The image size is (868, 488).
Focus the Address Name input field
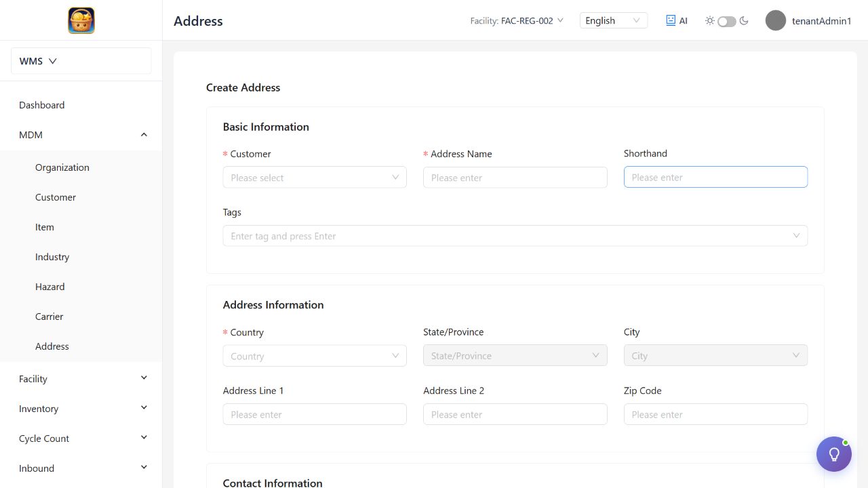(515, 178)
